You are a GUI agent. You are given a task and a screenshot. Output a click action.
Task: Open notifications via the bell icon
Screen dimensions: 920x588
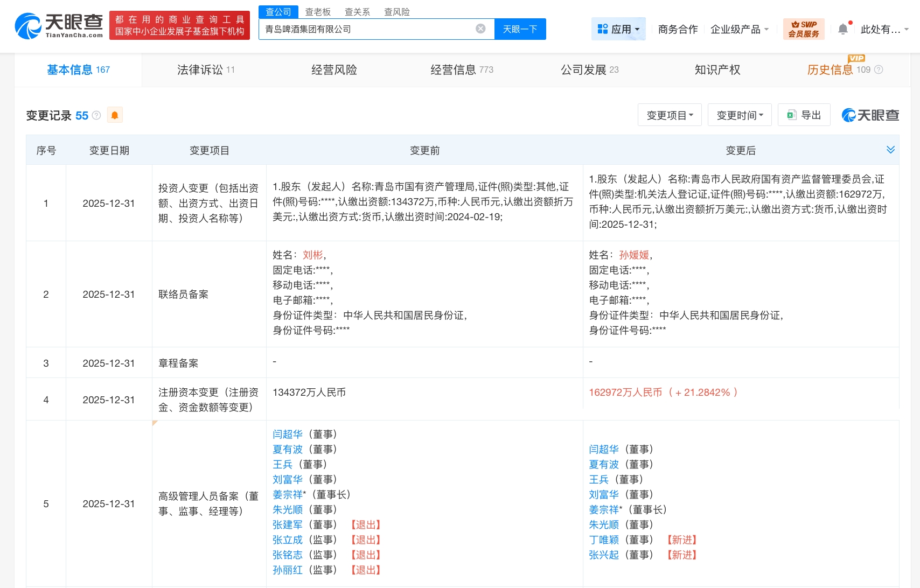pos(842,28)
